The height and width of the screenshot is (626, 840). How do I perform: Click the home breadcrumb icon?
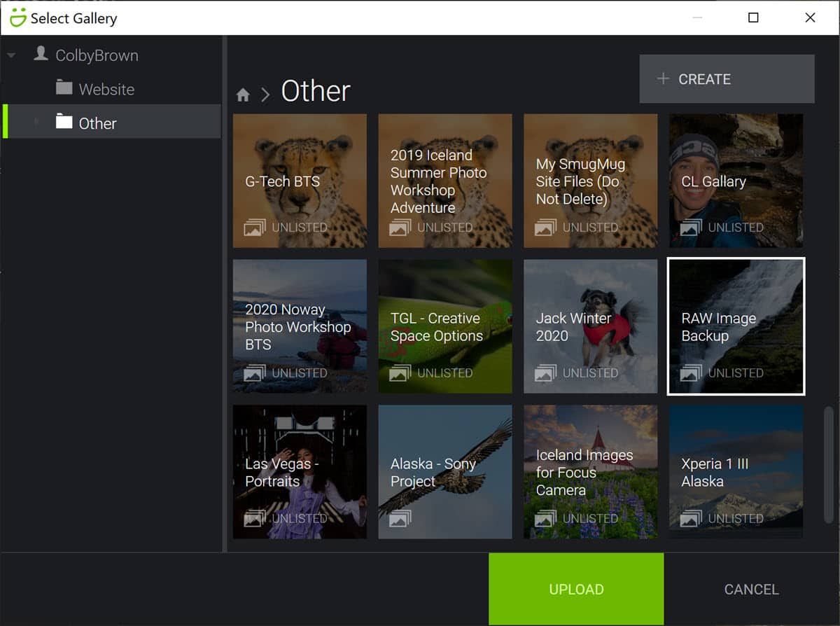(243, 95)
